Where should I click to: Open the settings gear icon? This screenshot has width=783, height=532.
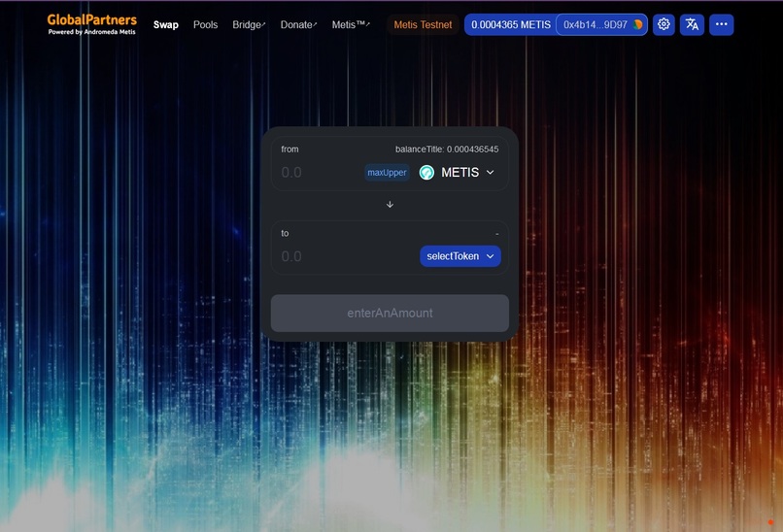(x=664, y=24)
